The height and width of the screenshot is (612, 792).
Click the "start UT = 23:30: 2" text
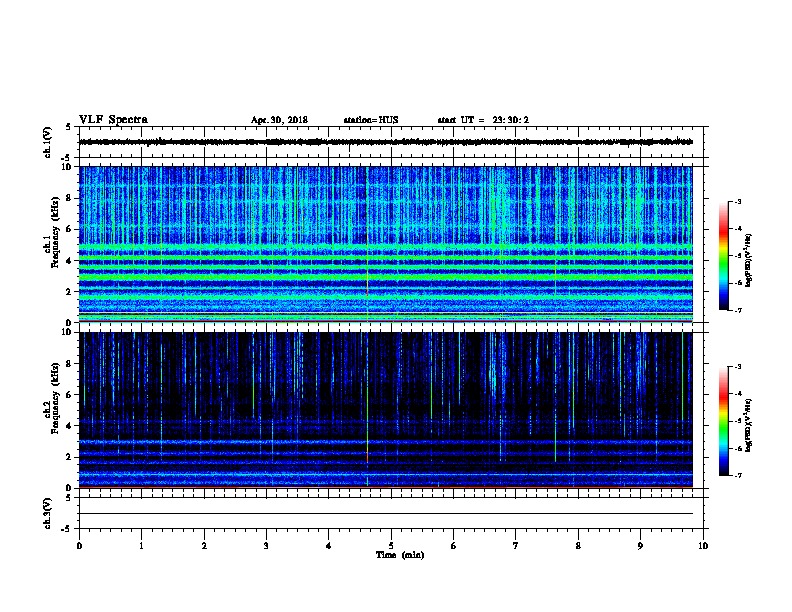pyautogui.click(x=483, y=120)
